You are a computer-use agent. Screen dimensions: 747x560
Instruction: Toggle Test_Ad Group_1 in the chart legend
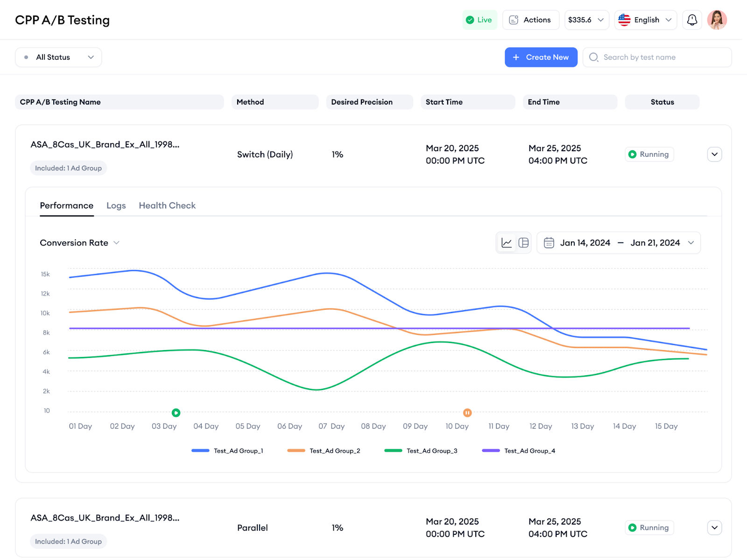227,451
